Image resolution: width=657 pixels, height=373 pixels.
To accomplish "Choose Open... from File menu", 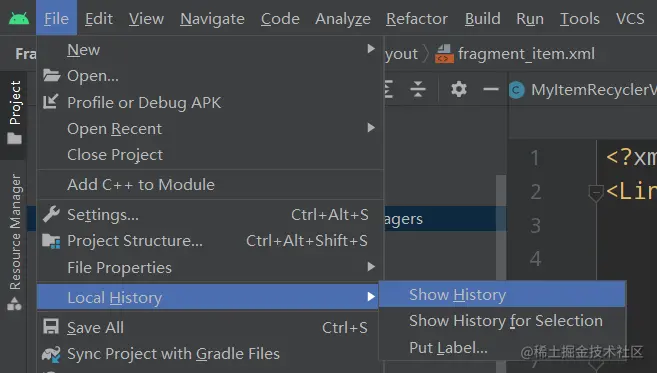I will click(210, 76).
